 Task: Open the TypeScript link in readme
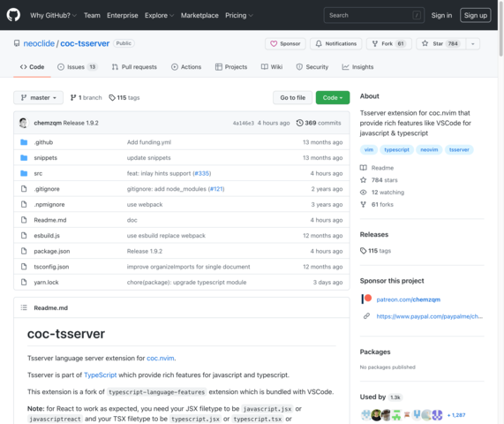pyautogui.click(x=101, y=375)
